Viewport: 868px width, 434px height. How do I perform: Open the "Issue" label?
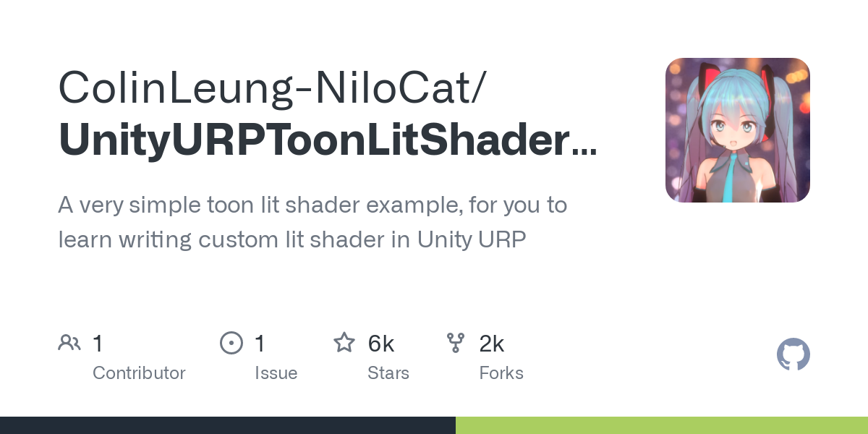(x=276, y=373)
